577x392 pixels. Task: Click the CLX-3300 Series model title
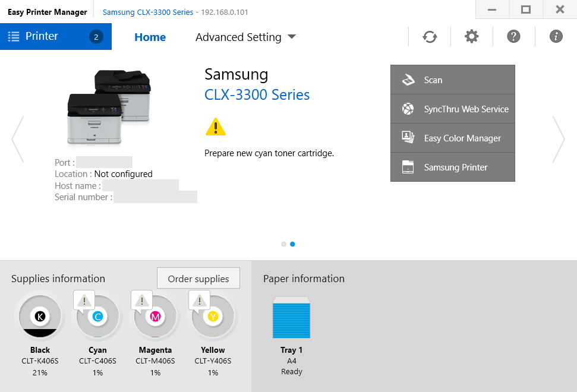[x=257, y=95]
